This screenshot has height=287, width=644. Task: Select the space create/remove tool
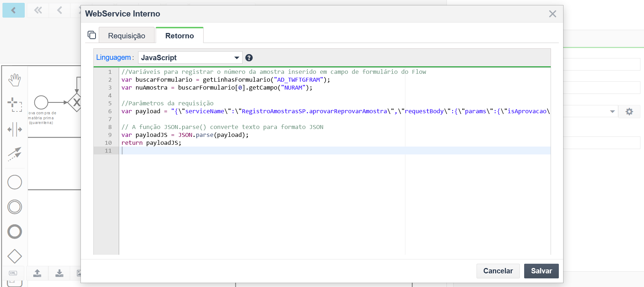click(15, 129)
